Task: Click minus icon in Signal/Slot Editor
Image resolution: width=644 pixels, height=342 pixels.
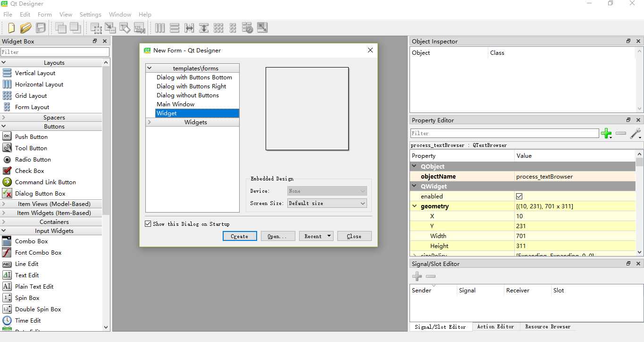Action: click(431, 276)
